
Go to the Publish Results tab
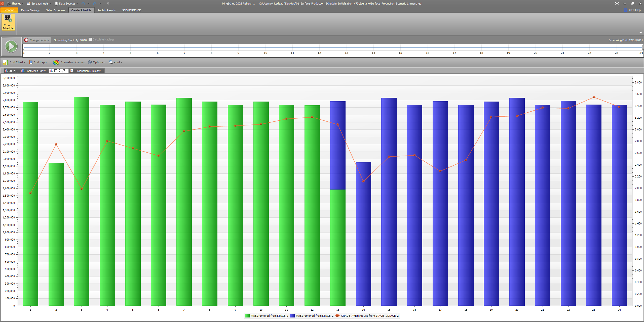[107, 10]
